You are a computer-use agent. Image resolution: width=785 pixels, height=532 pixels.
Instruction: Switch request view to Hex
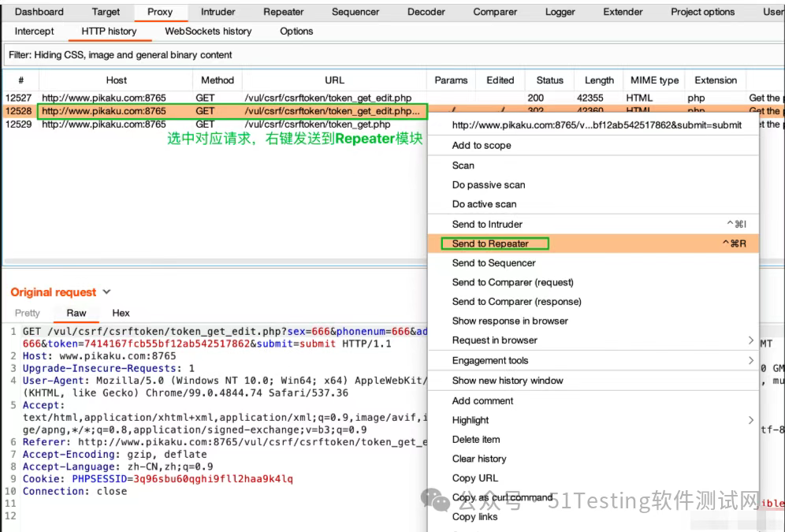pos(121,313)
